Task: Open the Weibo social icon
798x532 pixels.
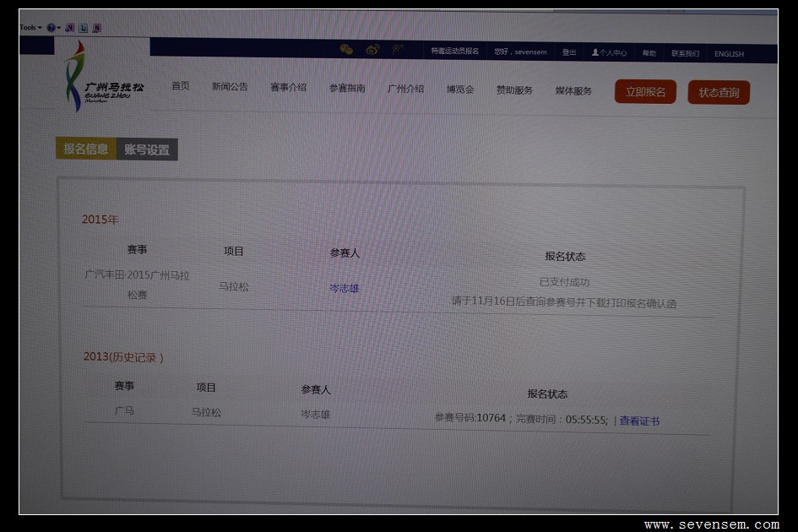Action: point(372,50)
